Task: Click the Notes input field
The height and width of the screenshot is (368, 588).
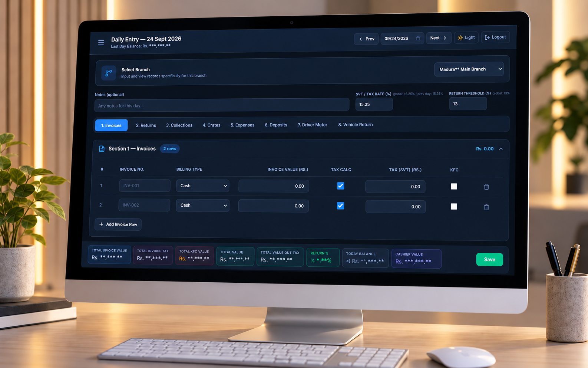Action: [222, 105]
